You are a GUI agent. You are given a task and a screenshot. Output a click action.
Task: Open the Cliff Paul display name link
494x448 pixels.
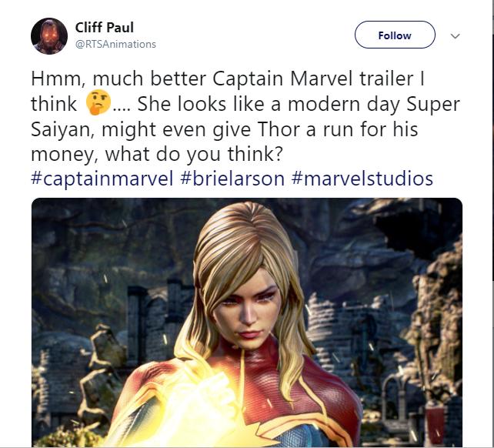point(104,28)
